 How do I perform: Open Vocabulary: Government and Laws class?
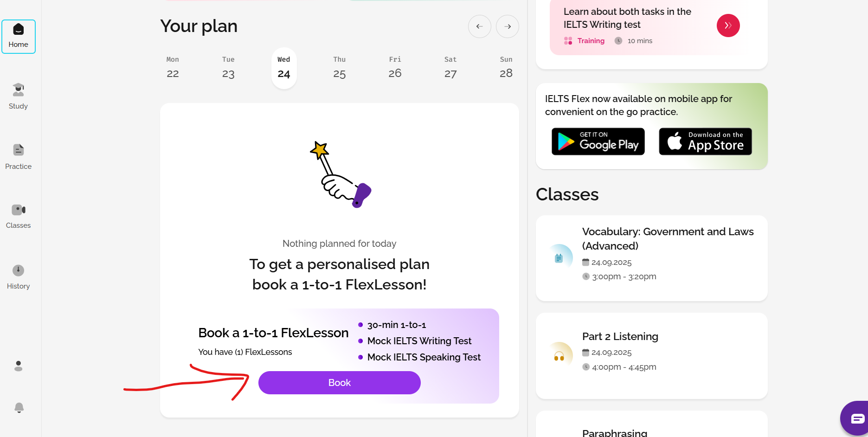[x=652, y=258]
